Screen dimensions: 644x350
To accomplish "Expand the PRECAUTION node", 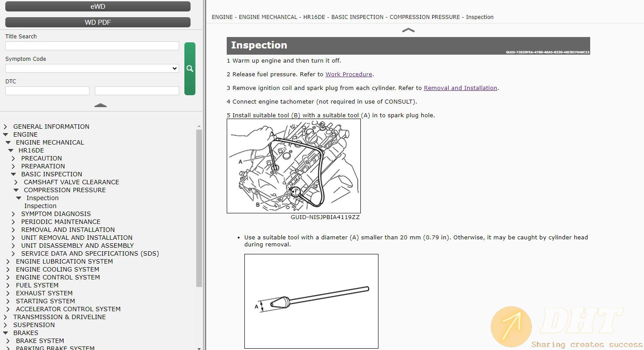I will 14,158.
